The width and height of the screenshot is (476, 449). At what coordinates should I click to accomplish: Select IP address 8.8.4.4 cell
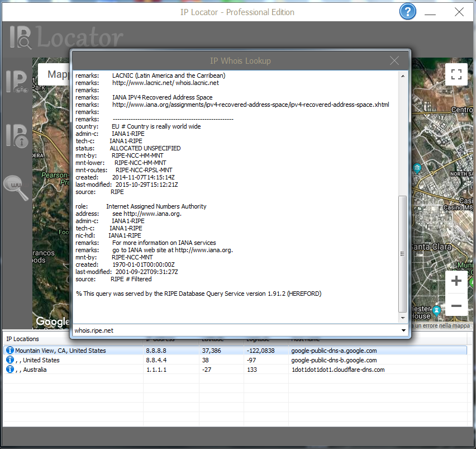(156, 360)
